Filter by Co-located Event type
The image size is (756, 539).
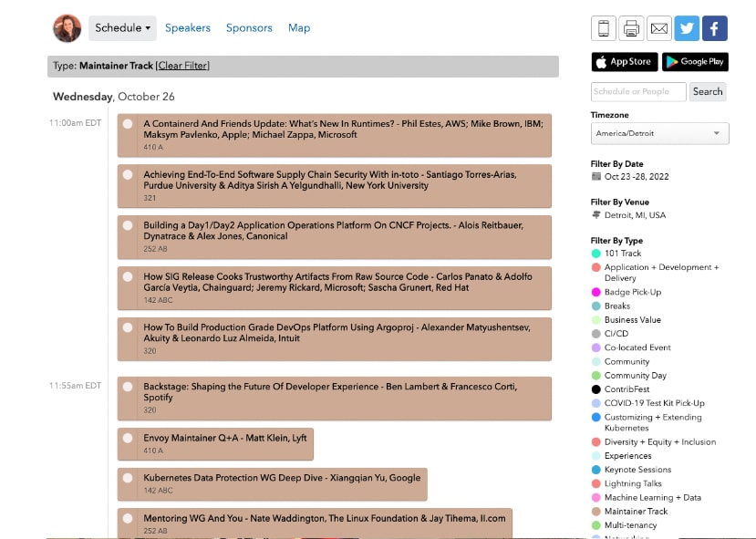click(637, 347)
